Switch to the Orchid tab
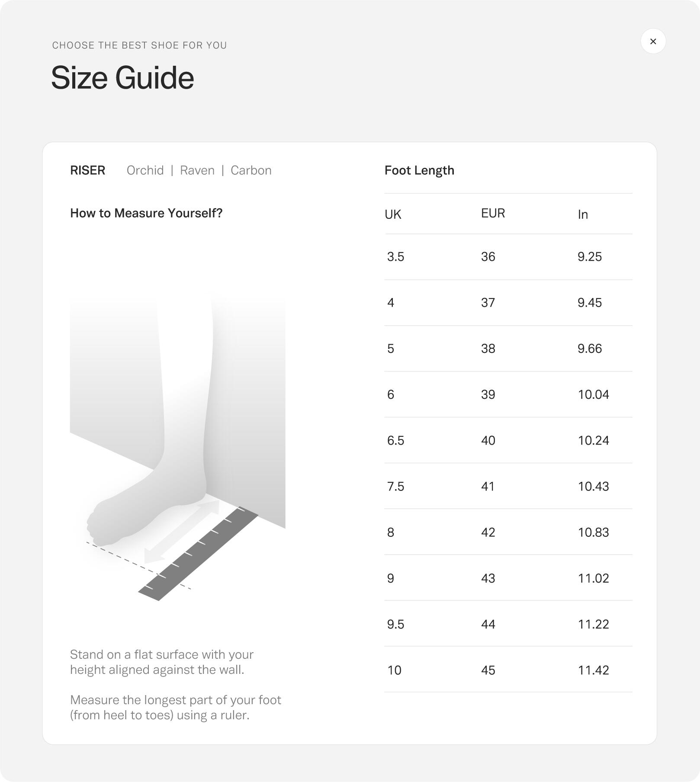Image resolution: width=700 pixels, height=782 pixels. tap(145, 170)
